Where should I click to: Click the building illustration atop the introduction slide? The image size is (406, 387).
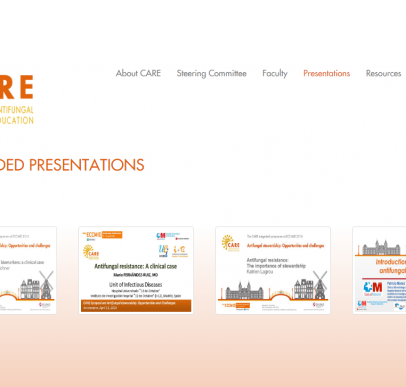click(381, 247)
